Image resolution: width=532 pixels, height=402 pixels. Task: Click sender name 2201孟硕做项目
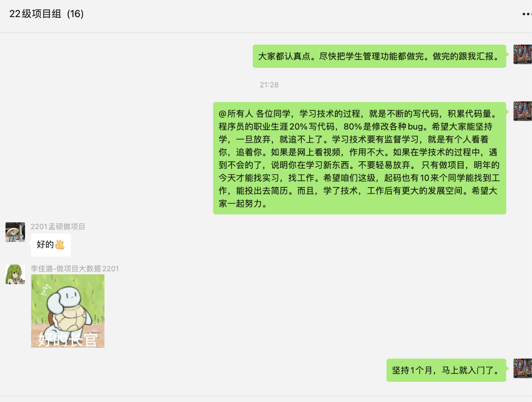tap(58, 227)
